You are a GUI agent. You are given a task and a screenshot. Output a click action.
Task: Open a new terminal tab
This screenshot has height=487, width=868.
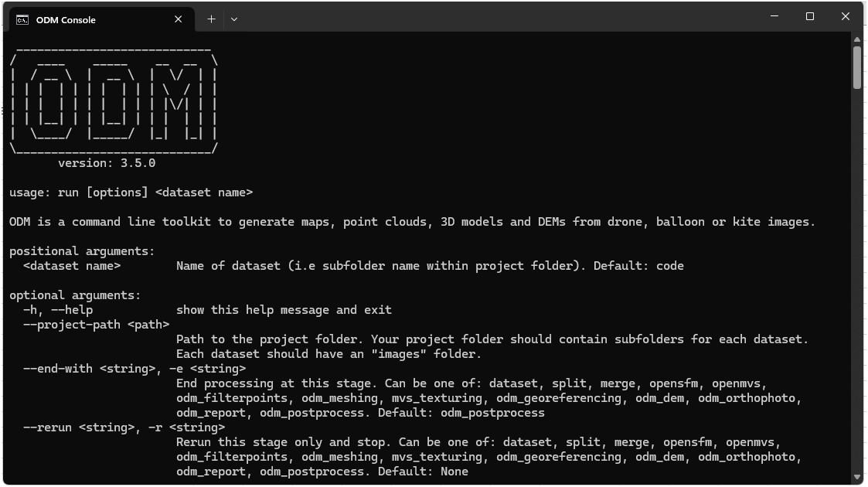[211, 19]
